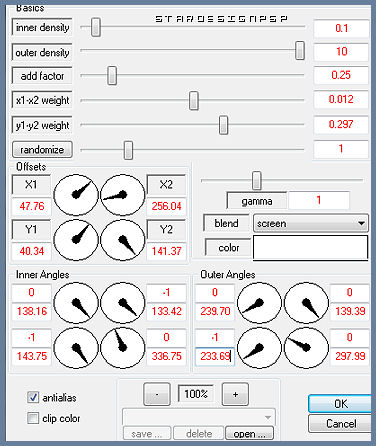This screenshot has width=376, height=446.
Task: Click the X2 offset angle dial
Action: [123, 195]
